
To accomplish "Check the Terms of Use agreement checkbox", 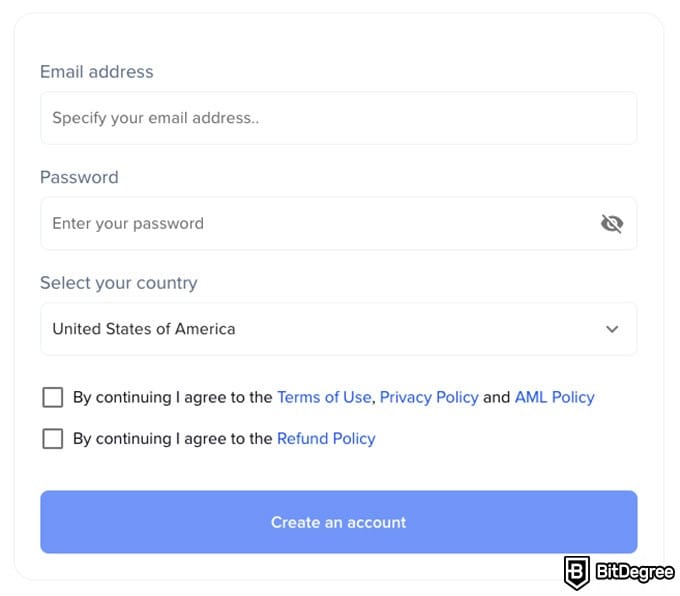I will tap(53, 398).
